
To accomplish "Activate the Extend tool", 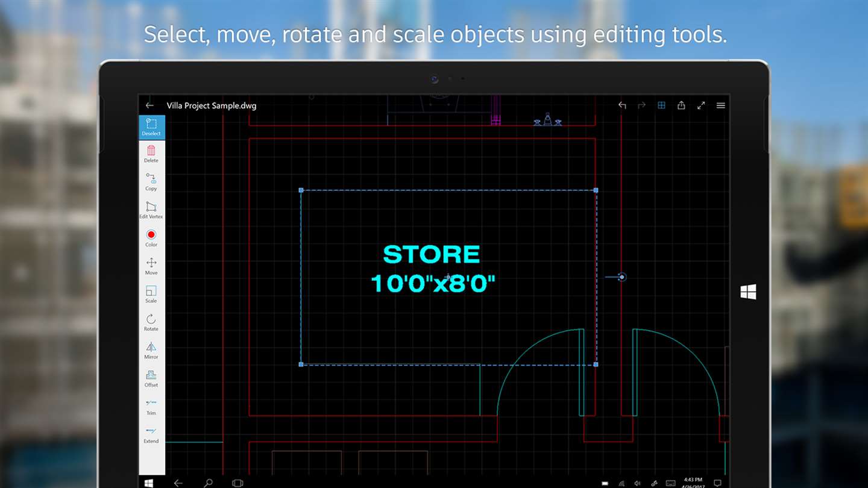I will coord(151,435).
